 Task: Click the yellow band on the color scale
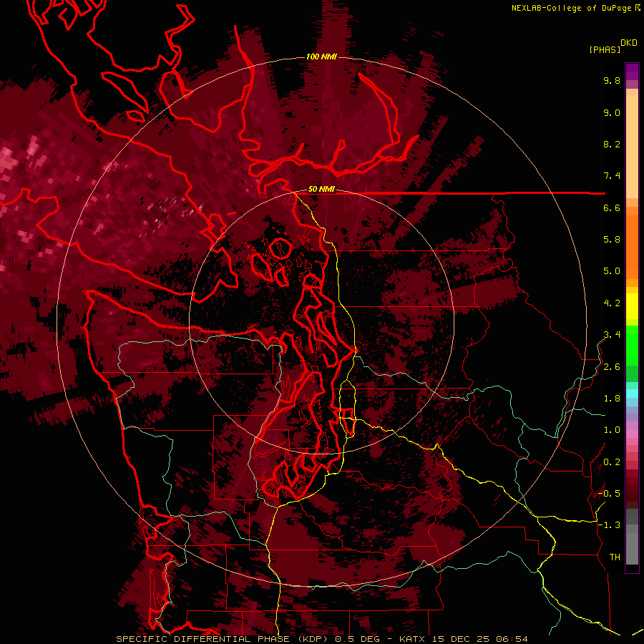[x=632, y=306]
